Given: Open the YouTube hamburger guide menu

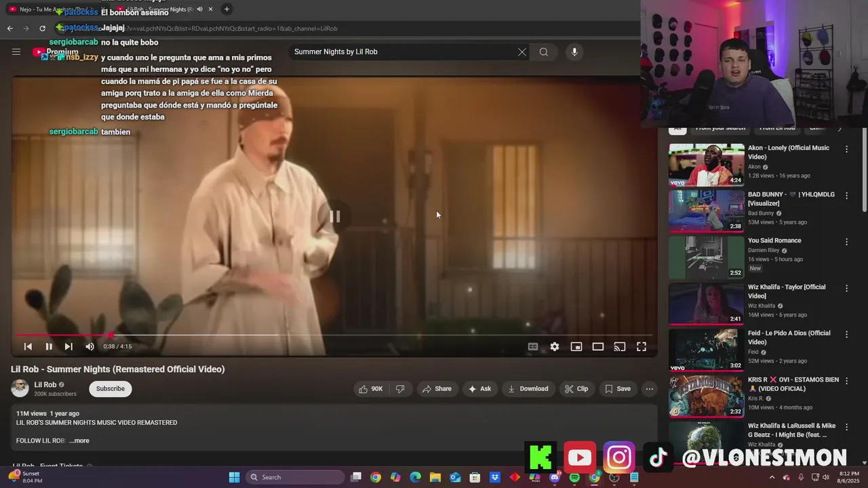Looking at the screenshot, I should click(x=16, y=52).
